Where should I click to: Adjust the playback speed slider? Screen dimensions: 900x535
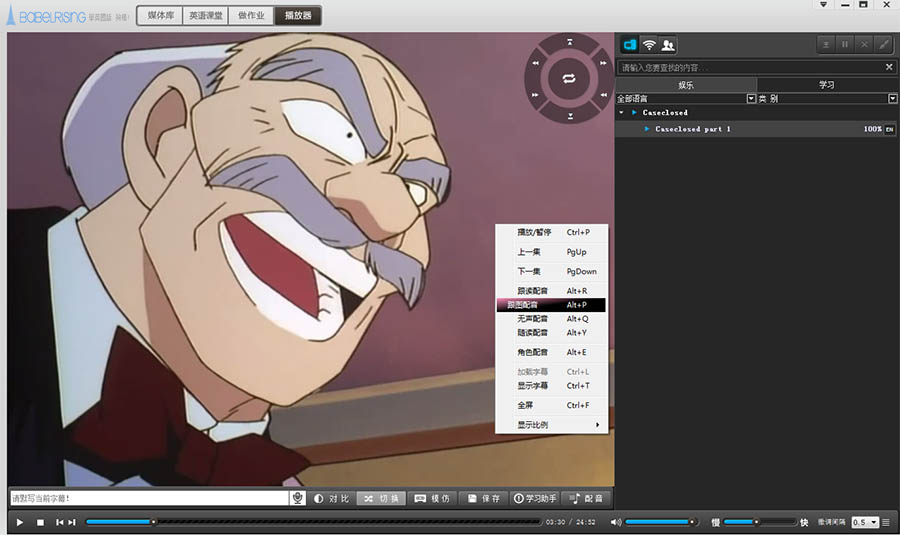760,522
